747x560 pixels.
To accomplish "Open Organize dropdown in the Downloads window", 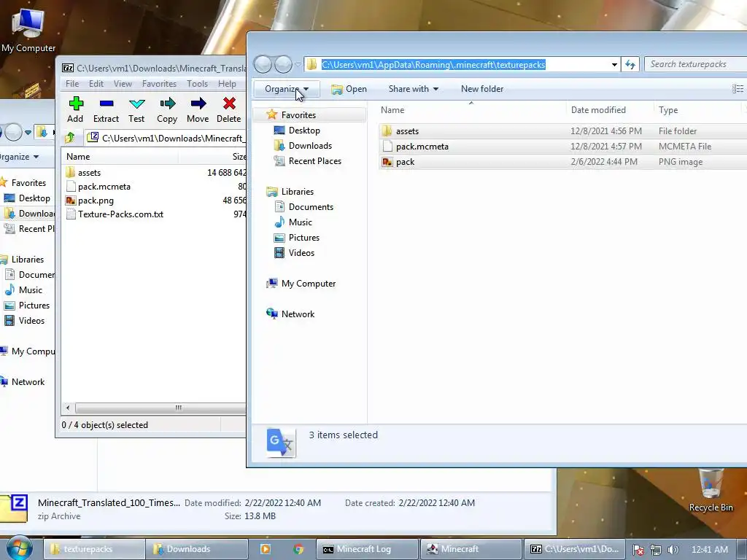I will [x=20, y=157].
